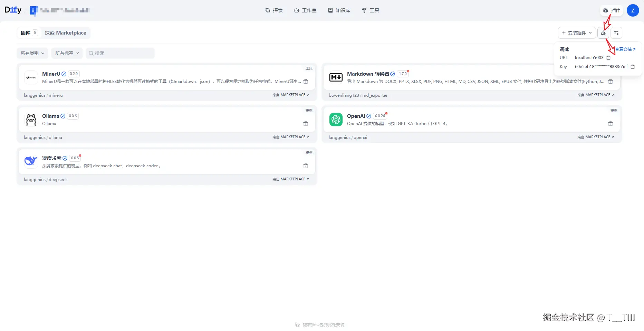This screenshot has height=331, width=644.
Task: Click the 深度求索 whale logo
Action: pos(31,162)
